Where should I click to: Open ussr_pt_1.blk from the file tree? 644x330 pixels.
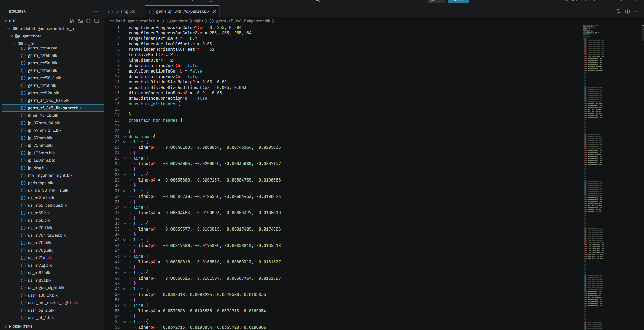coord(53,318)
